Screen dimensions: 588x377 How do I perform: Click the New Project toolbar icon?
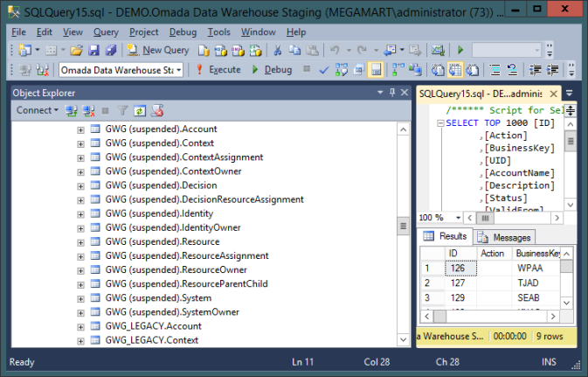(24, 50)
